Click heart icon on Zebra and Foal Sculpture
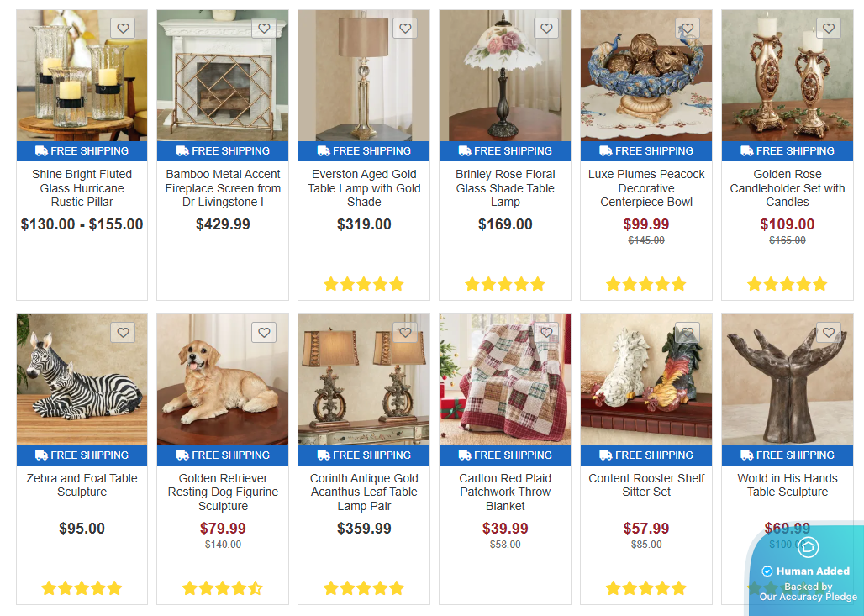This screenshot has height=616, width=864. pos(123,332)
